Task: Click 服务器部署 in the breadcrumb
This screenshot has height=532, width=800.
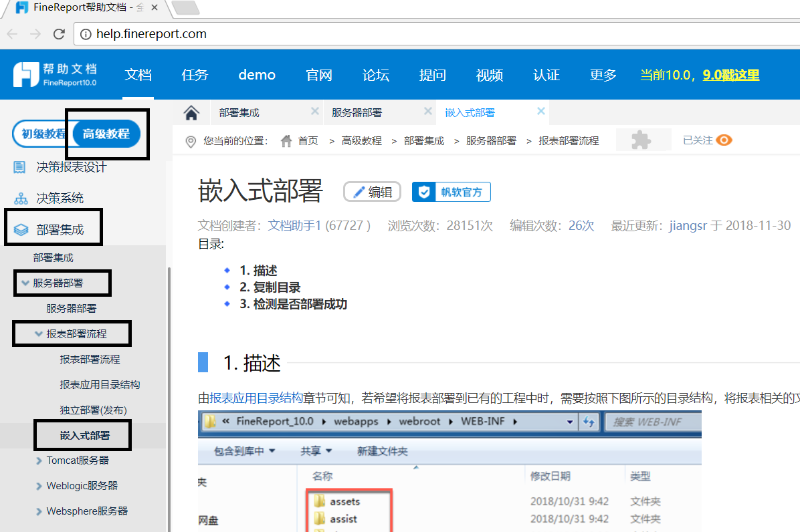Action: pyautogui.click(x=492, y=140)
